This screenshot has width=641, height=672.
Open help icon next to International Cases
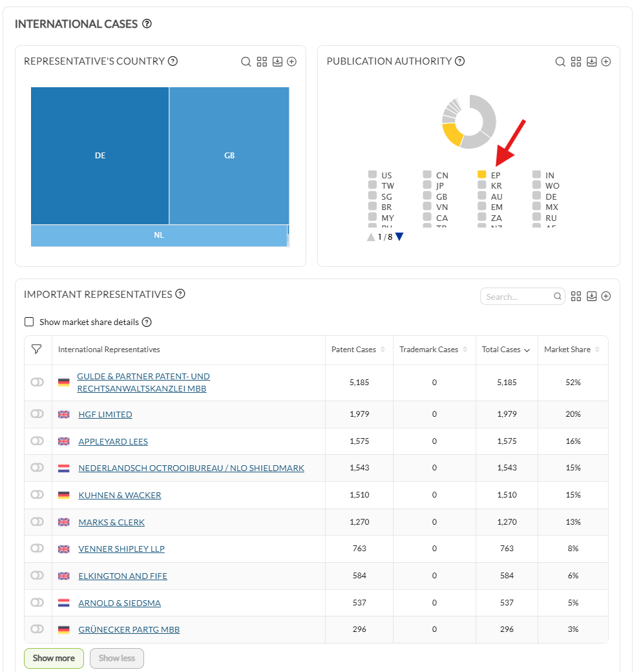147,23
